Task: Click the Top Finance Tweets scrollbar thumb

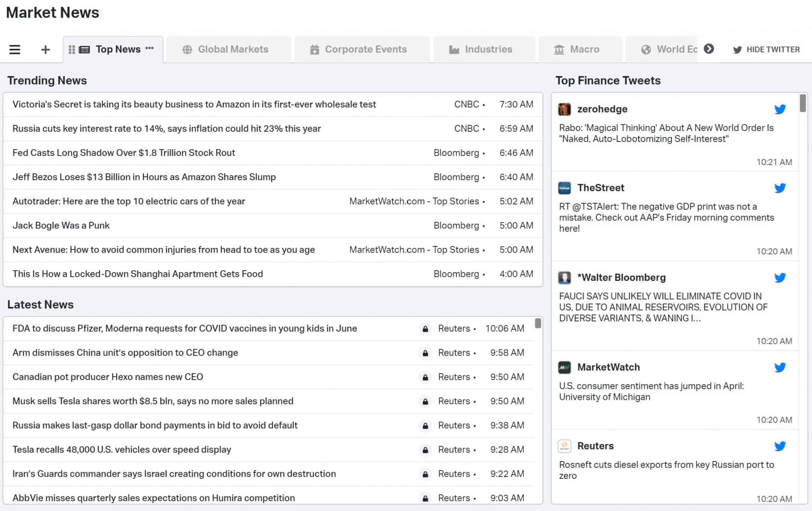Action: (x=802, y=103)
